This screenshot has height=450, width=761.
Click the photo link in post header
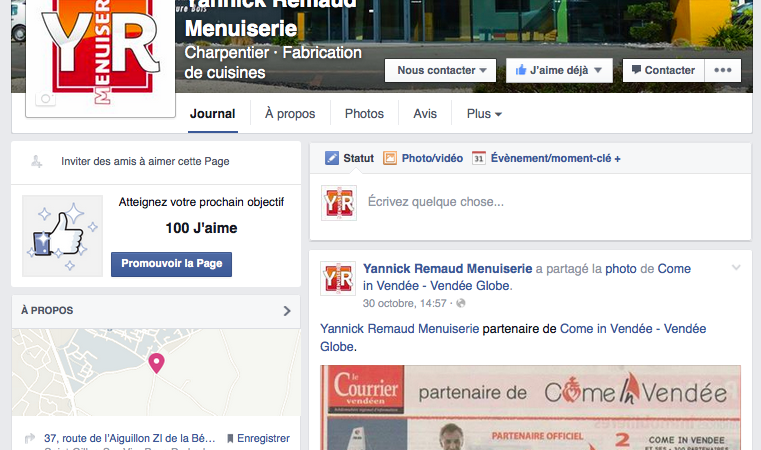[621, 268]
